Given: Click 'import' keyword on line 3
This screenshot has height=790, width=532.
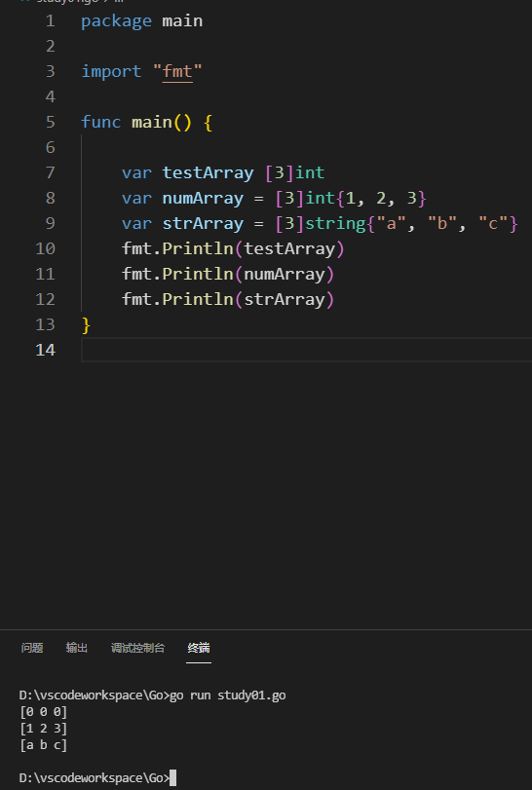Looking at the screenshot, I should [111, 71].
